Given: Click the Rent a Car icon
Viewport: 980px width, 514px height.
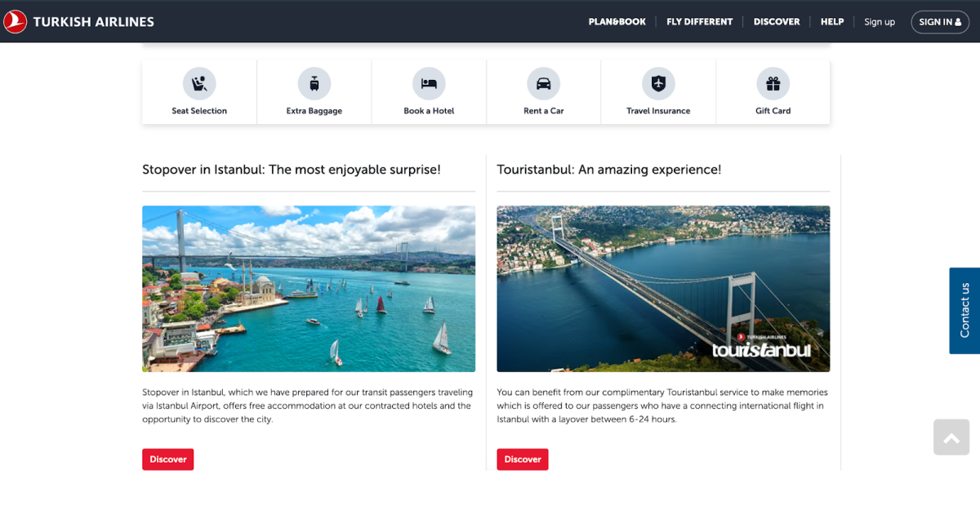Looking at the screenshot, I should 544,83.
